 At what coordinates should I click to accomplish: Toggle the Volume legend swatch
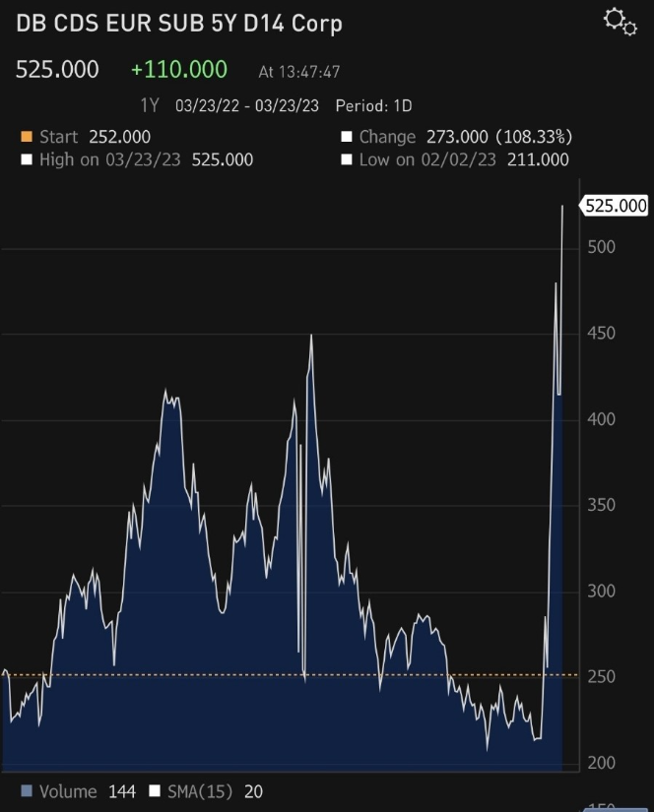point(26,790)
